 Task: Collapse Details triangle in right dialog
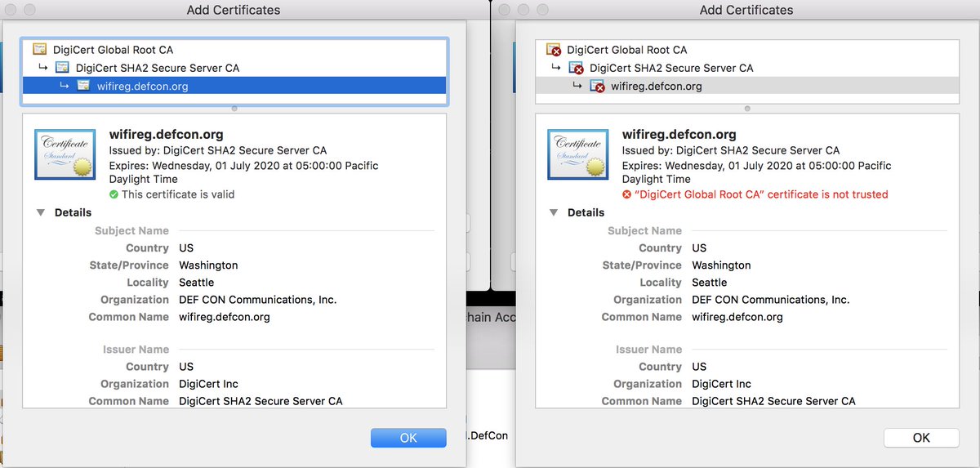pyautogui.click(x=553, y=212)
